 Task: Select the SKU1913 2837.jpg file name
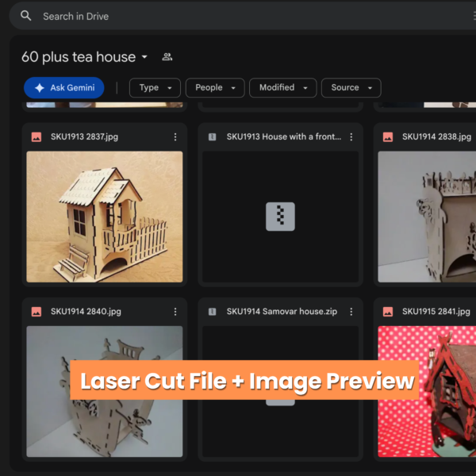pos(84,137)
